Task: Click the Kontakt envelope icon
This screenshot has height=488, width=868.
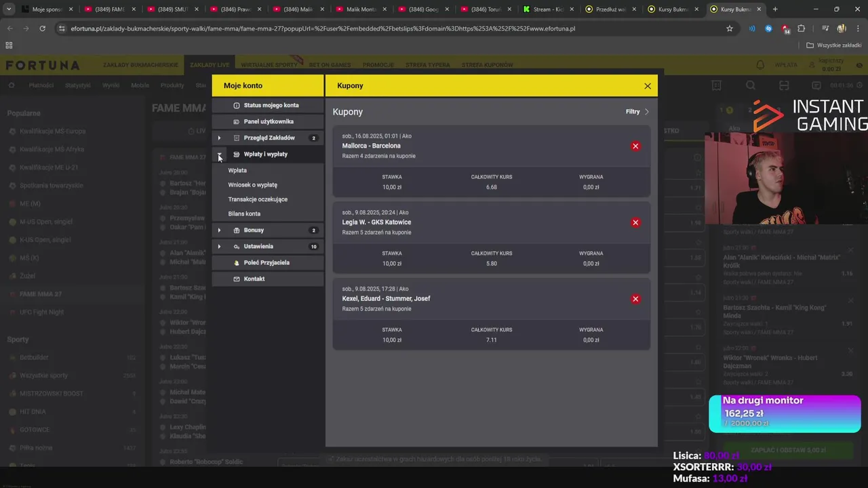Action: 237,279
